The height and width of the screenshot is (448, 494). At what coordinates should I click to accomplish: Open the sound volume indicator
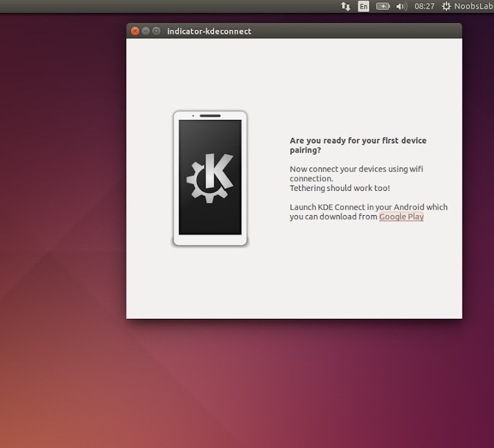[402, 6]
